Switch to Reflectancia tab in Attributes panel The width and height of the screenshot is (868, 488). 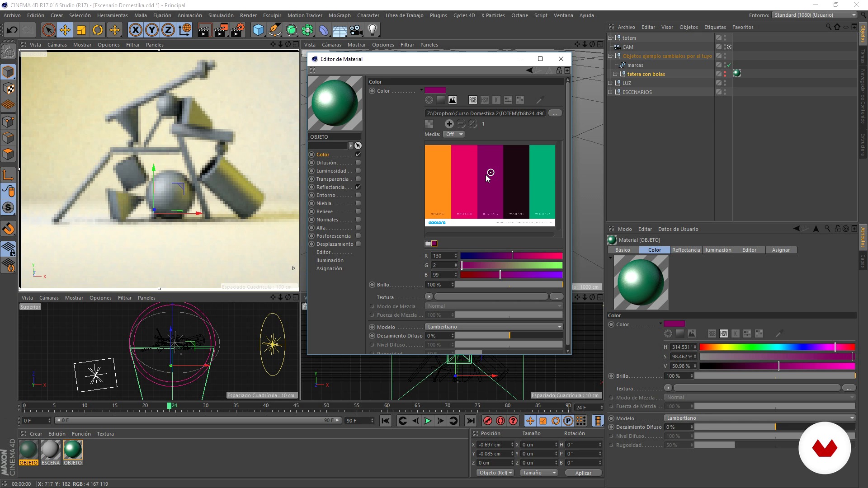[x=686, y=250]
